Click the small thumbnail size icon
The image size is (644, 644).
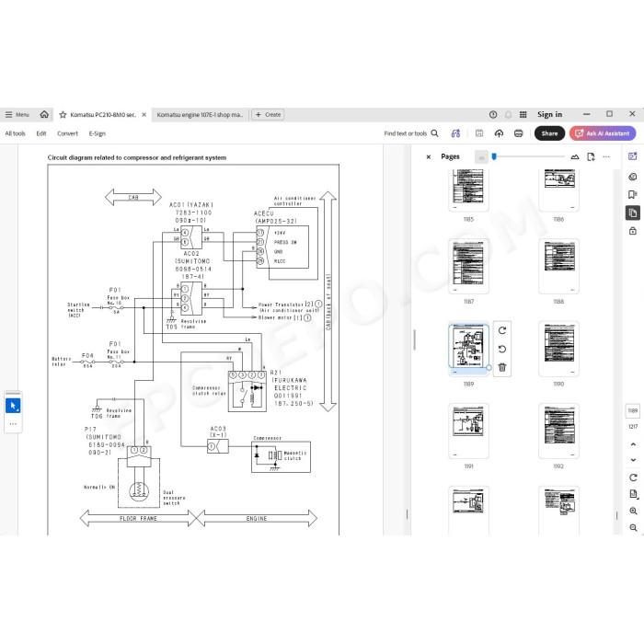click(x=481, y=157)
